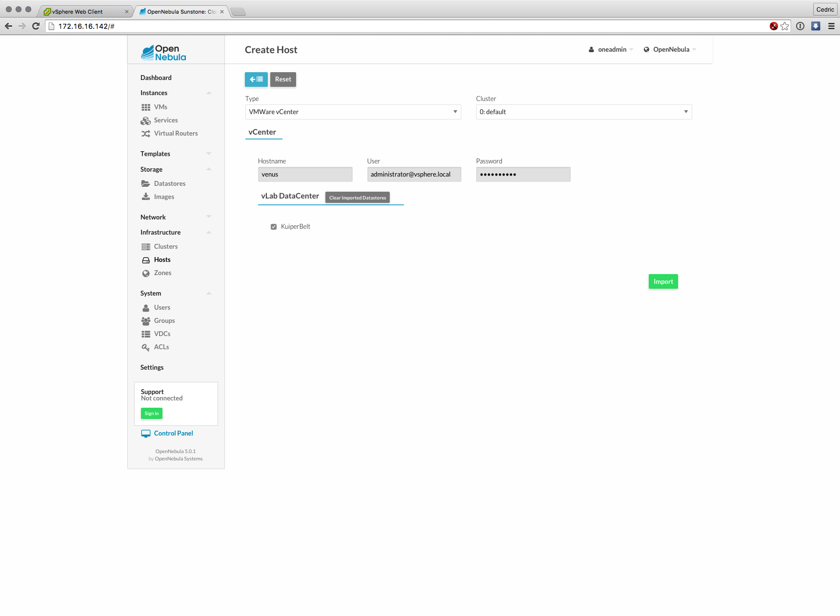Uncheck the KuiperBelt checkbox
Image resolution: width=840 pixels, height=616 pixels.
point(274,227)
